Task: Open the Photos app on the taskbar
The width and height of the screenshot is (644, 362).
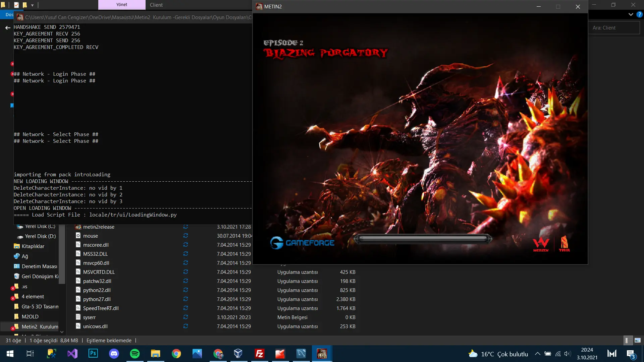Action: 197,354
